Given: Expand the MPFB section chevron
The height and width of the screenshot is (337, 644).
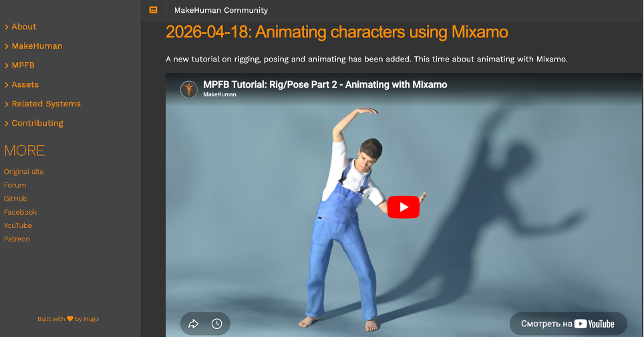Looking at the screenshot, I should point(7,66).
